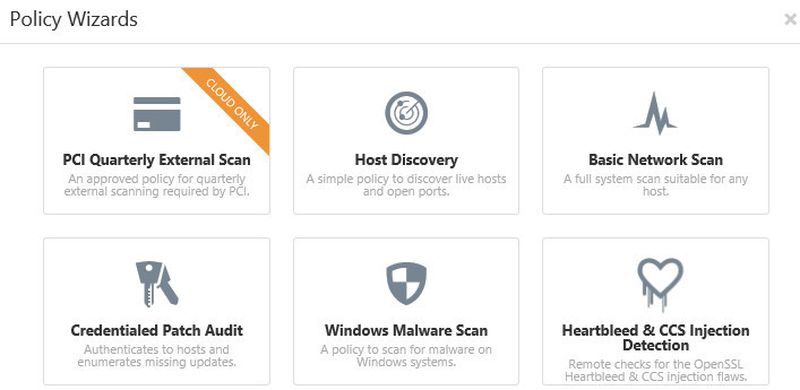
Task: Click 'Authenticates to hosts' description text
Action: (x=157, y=356)
